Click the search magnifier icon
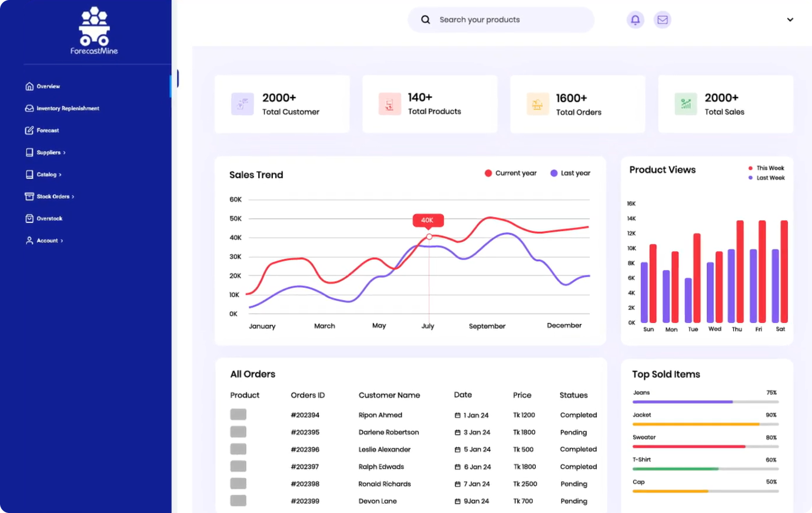This screenshot has height=513, width=812. tap(425, 20)
